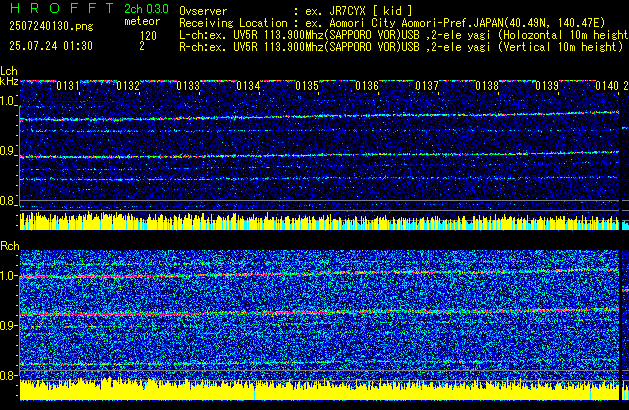Viewport: 629px width, 410px height.
Task: Click the R-ch receiver description line
Action: pos(401,47)
